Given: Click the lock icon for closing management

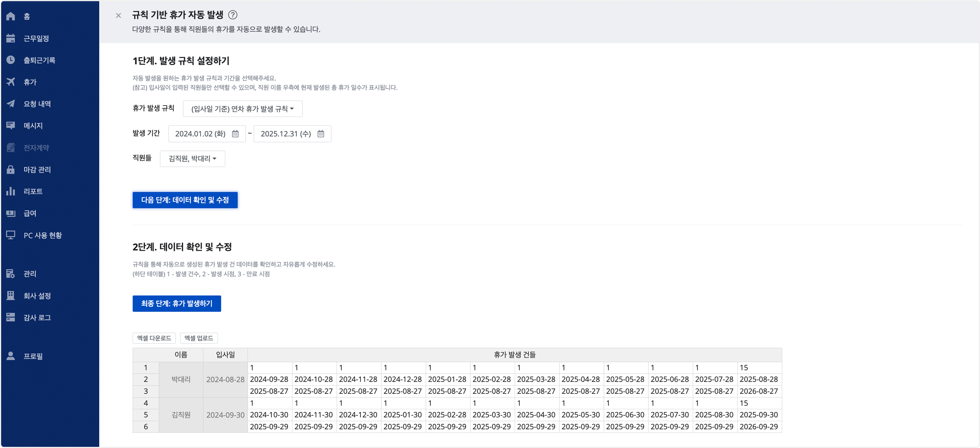Looking at the screenshot, I should coord(11,170).
